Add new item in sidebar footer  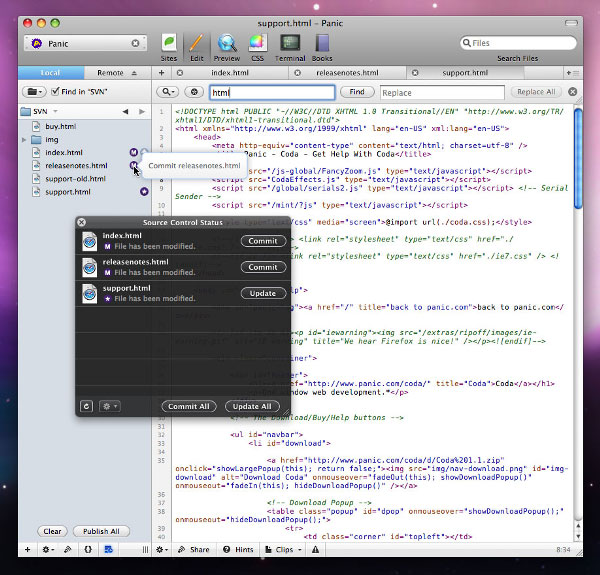28,550
